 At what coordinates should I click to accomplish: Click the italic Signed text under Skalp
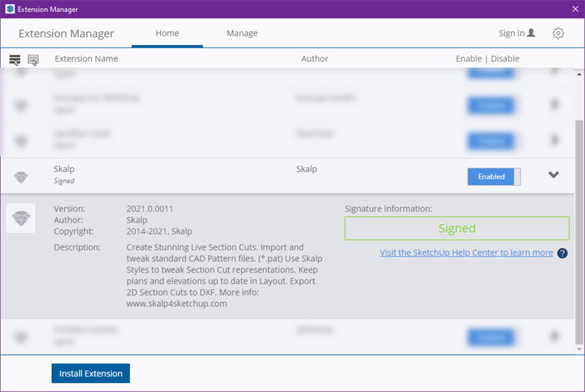pos(64,181)
